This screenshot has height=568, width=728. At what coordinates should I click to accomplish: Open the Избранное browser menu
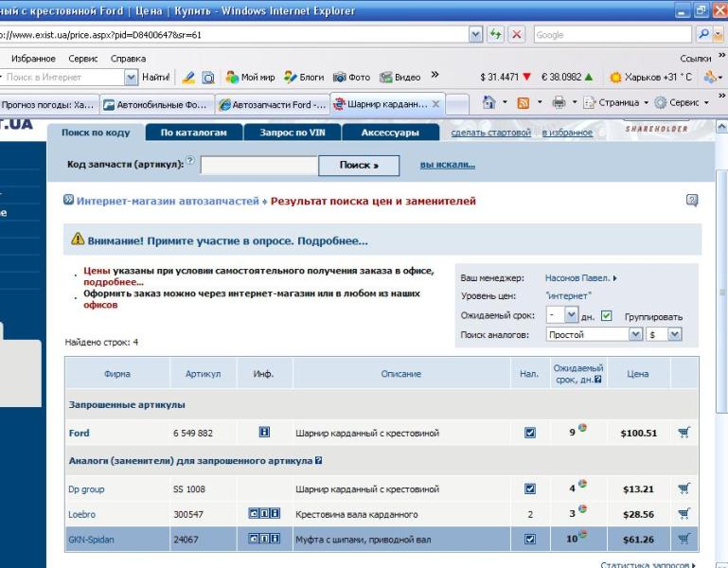pyautogui.click(x=33, y=59)
